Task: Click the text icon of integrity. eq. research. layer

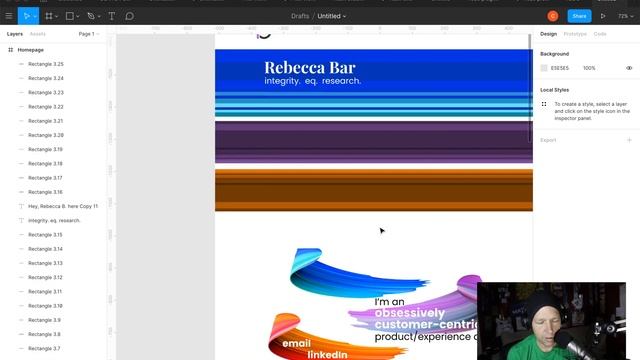Action: [21, 220]
